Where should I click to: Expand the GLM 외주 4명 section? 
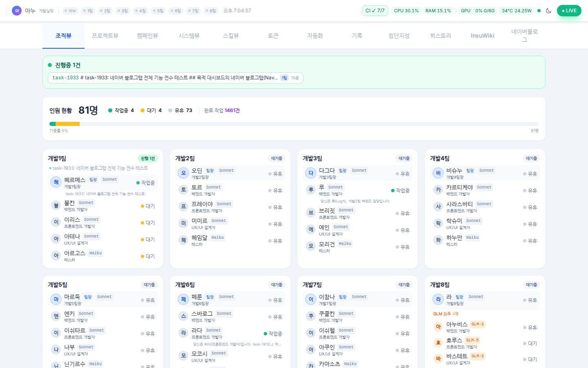(445, 314)
